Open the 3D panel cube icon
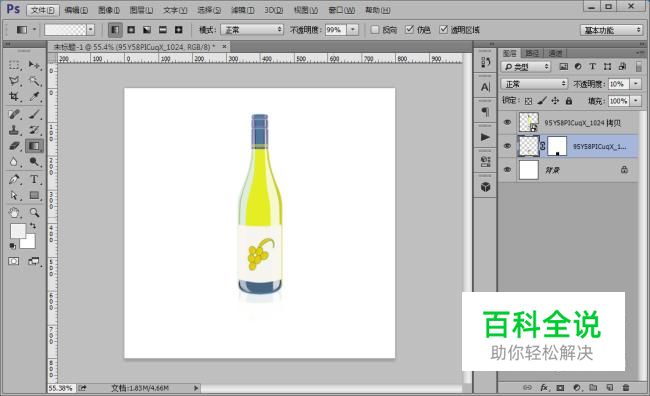Screen dimensions: 650x396 point(485,187)
